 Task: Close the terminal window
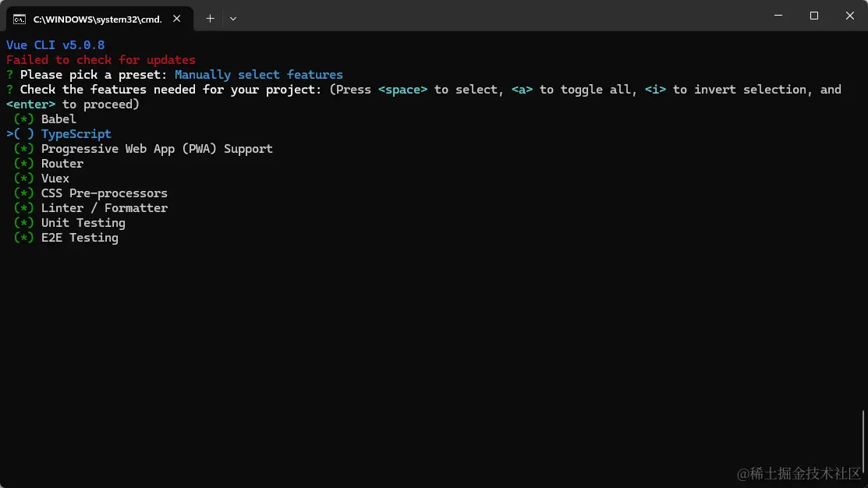[x=850, y=16]
